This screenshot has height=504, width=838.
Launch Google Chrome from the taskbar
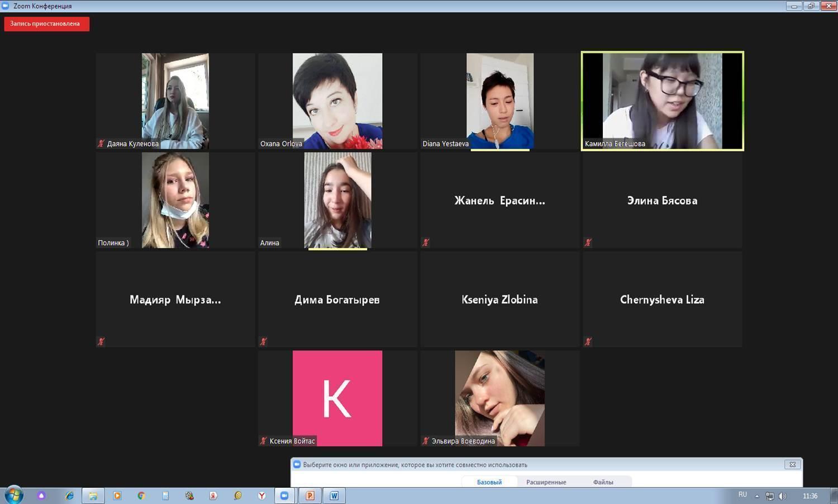point(141,496)
